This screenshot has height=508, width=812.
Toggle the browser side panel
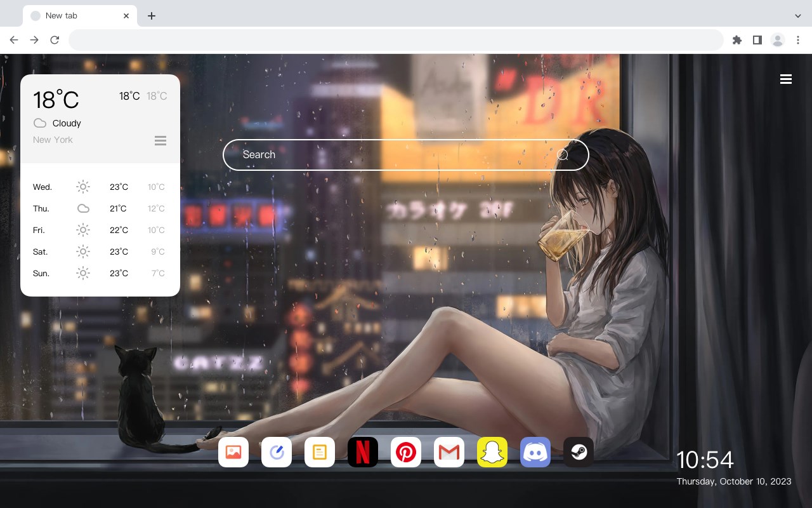(x=757, y=40)
